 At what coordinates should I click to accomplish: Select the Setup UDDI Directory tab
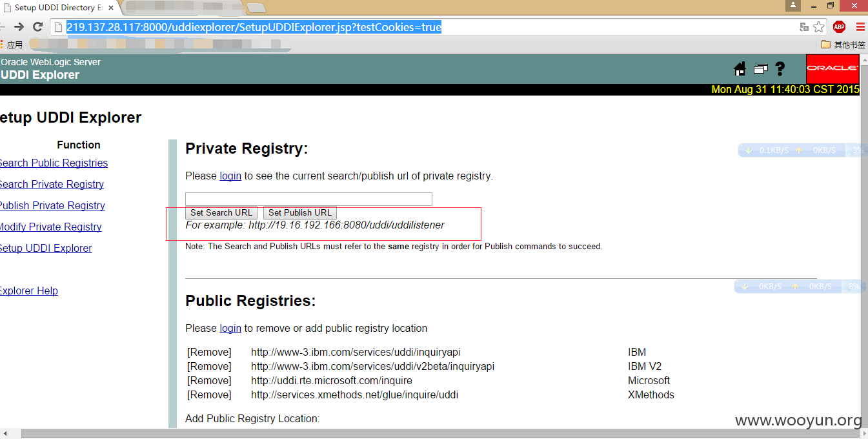pos(58,8)
